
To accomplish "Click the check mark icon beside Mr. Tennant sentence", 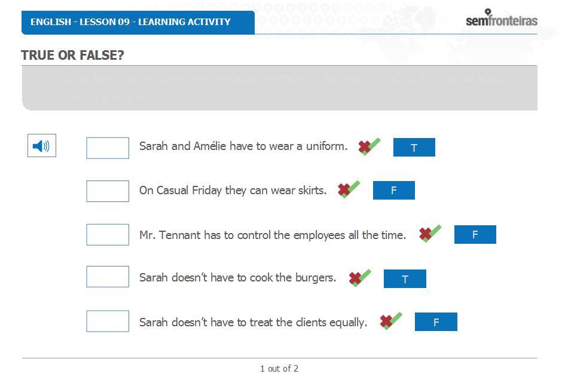I will [x=430, y=234].
